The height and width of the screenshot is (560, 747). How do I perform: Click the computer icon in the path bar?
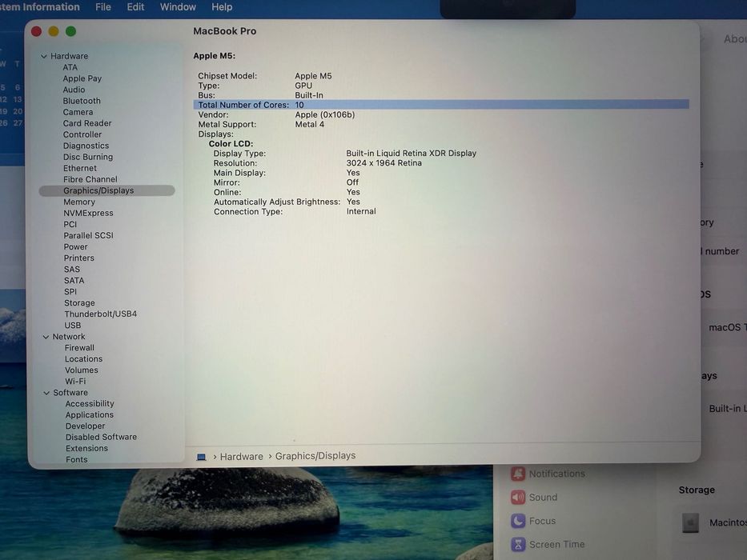pyautogui.click(x=202, y=457)
